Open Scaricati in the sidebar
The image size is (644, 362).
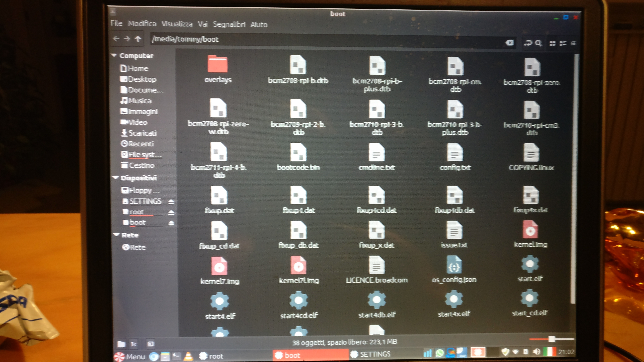click(x=142, y=133)
